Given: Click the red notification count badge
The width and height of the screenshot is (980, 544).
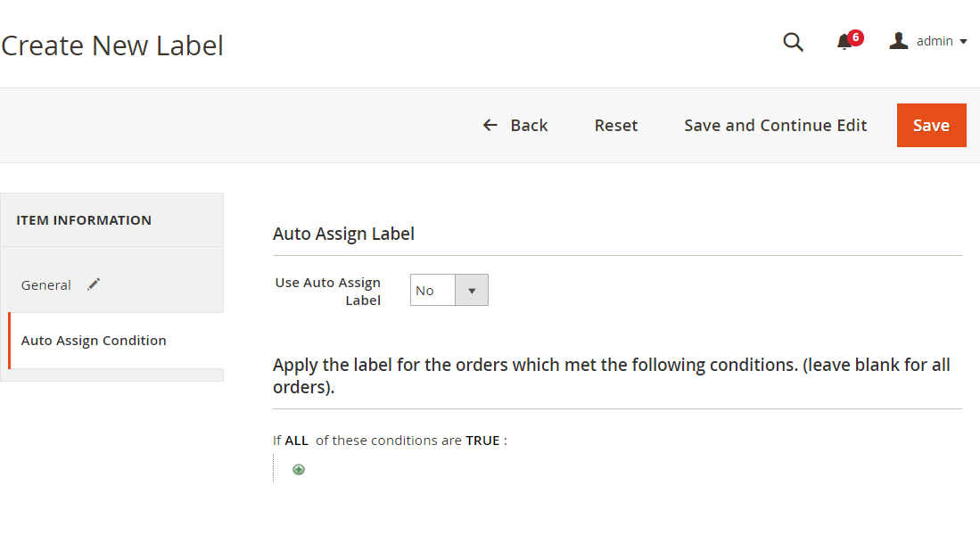Looking at the screenshot, I should pyautogui.click(x=856, y=37).
